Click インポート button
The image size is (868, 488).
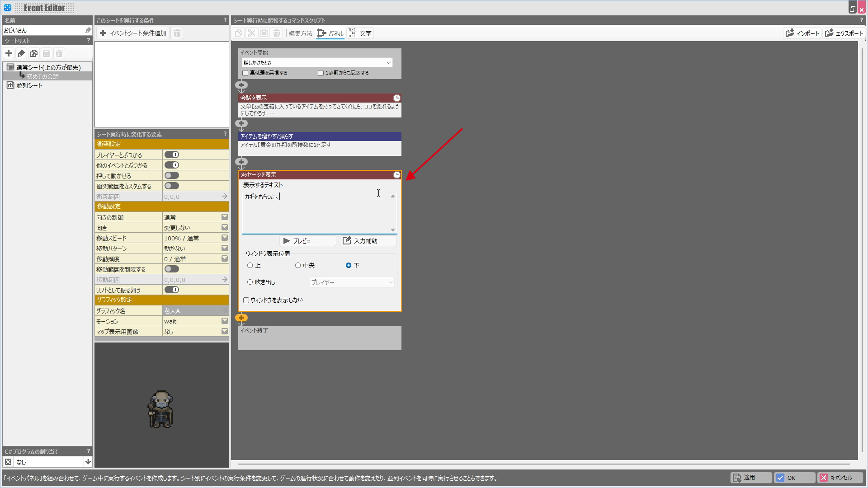pos(802,33)
